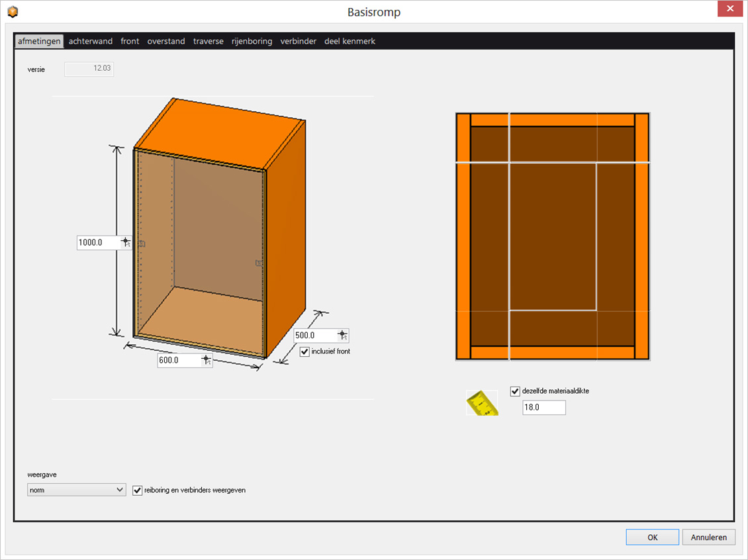Disable reiboring en verbinders weergeven
This screenshot has width=748, height=560.
click(x=137, y=490)
